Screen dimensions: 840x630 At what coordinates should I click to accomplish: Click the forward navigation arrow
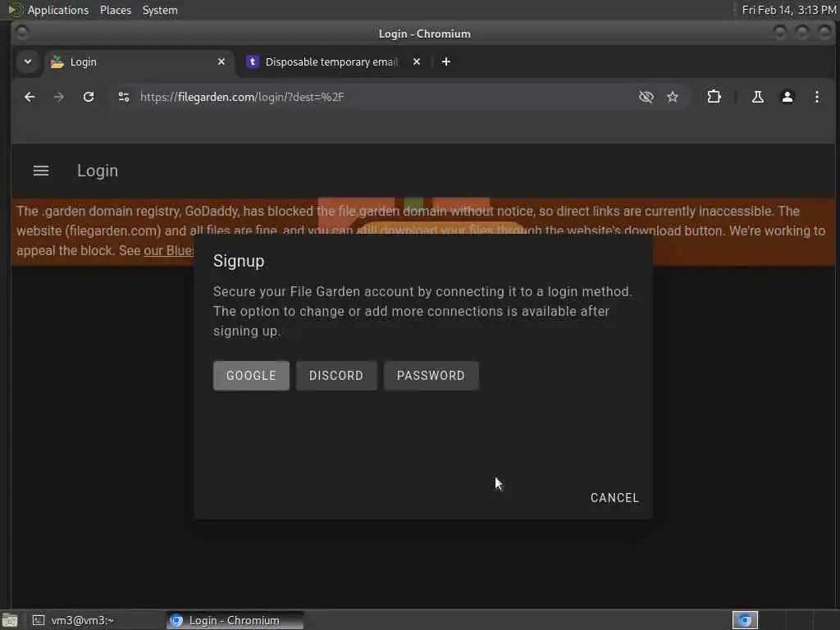[x=59, y=97]
